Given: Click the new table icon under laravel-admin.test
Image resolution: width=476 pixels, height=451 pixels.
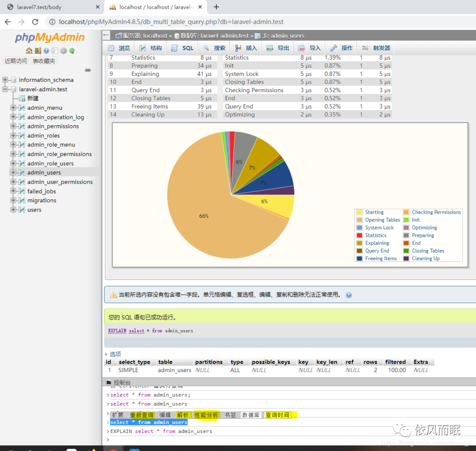Looking at the screenshot, I should pos(22,98).
